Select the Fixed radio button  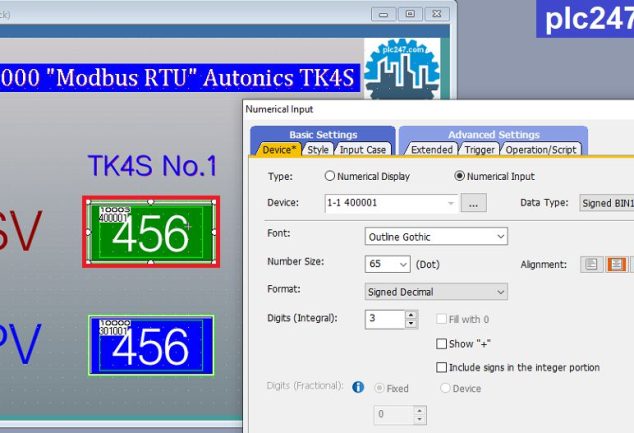point(379,388)
